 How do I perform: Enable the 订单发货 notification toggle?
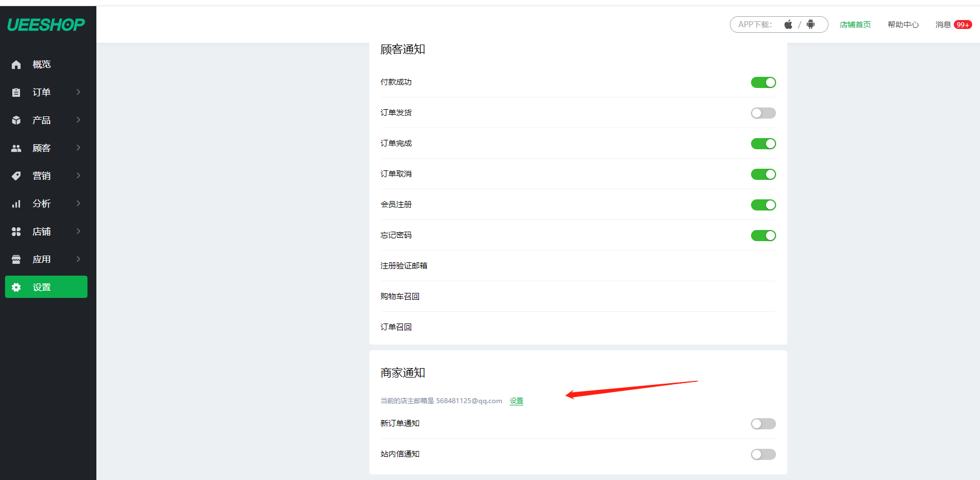coord(763,113)
